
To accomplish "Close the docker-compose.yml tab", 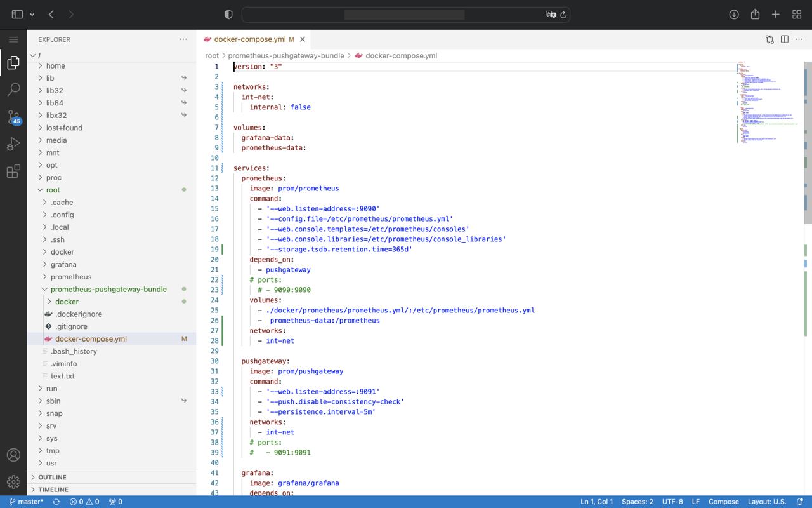I will [x=303, y=39].
